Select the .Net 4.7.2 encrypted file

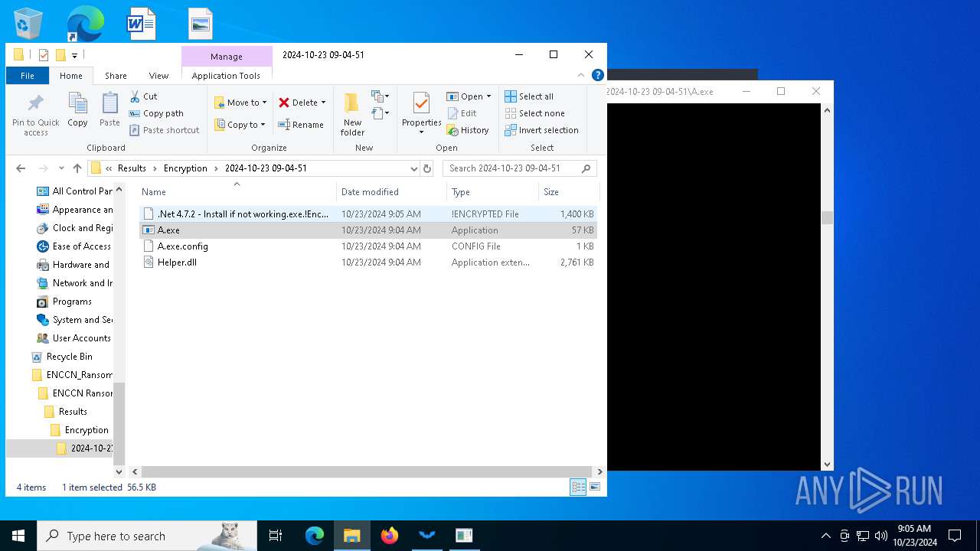(368, 214)
